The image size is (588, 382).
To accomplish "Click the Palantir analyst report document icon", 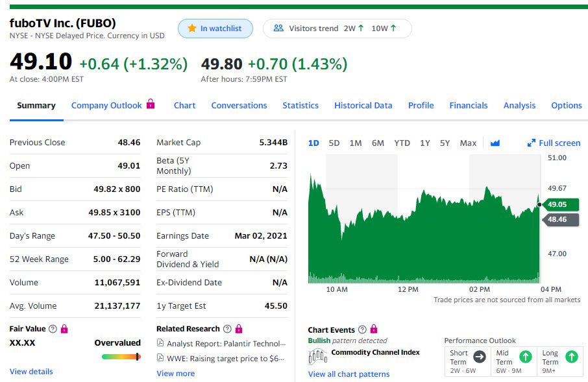I will (160, 342).
